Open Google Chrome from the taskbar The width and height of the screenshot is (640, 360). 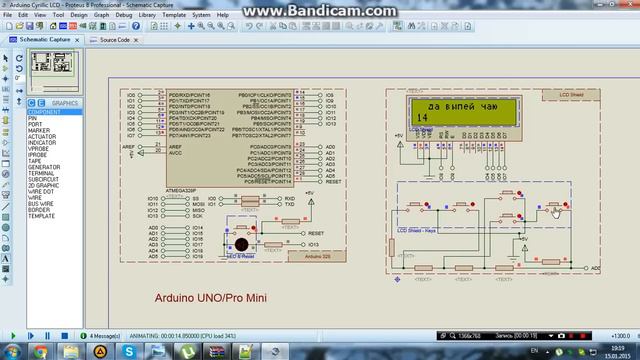coord(40,351)
